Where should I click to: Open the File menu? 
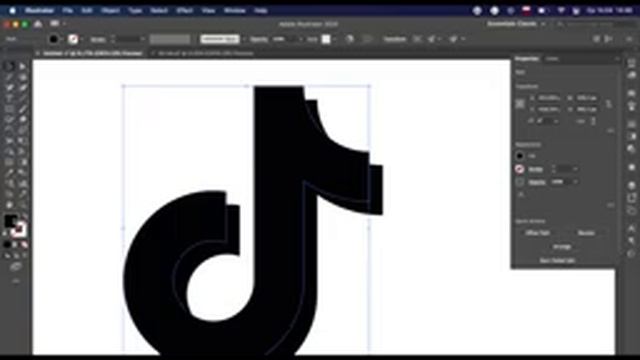(x=68, y=10)
